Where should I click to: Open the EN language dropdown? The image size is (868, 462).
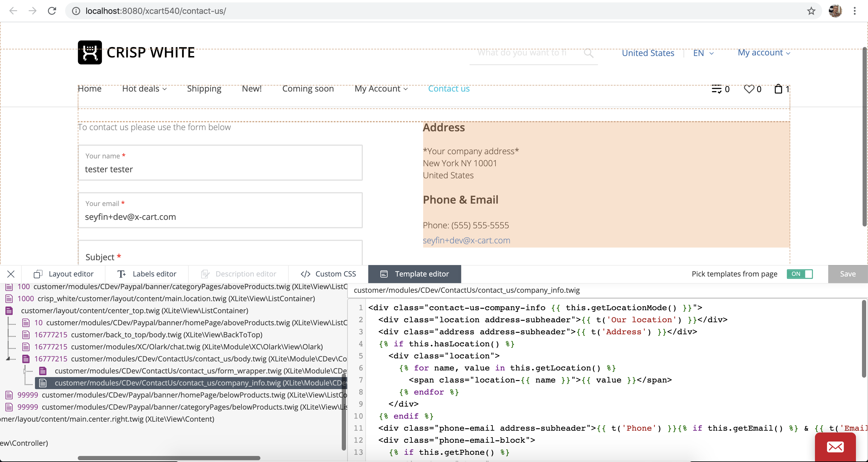point(703,53)
